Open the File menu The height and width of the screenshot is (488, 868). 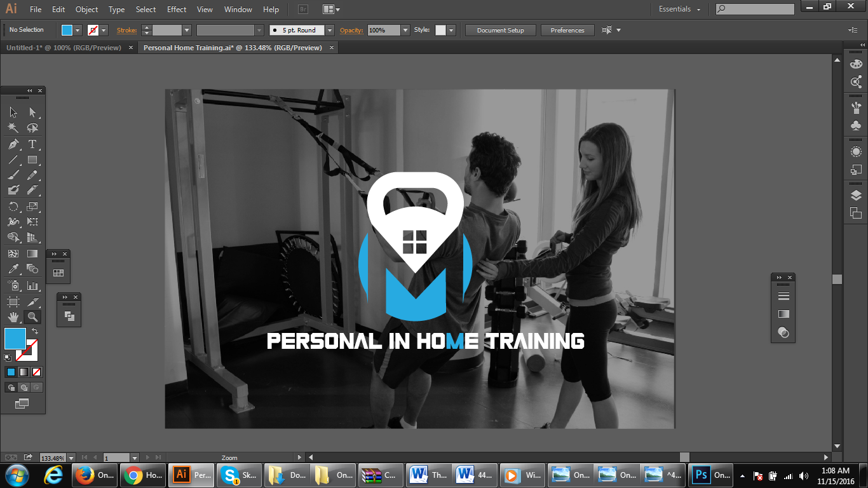click(x=36, y=10)
